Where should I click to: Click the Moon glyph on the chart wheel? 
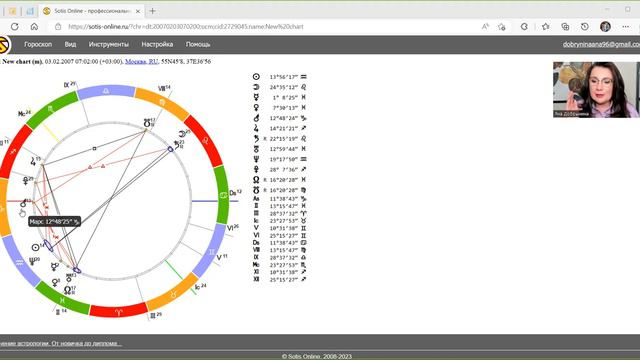point(182,134)
